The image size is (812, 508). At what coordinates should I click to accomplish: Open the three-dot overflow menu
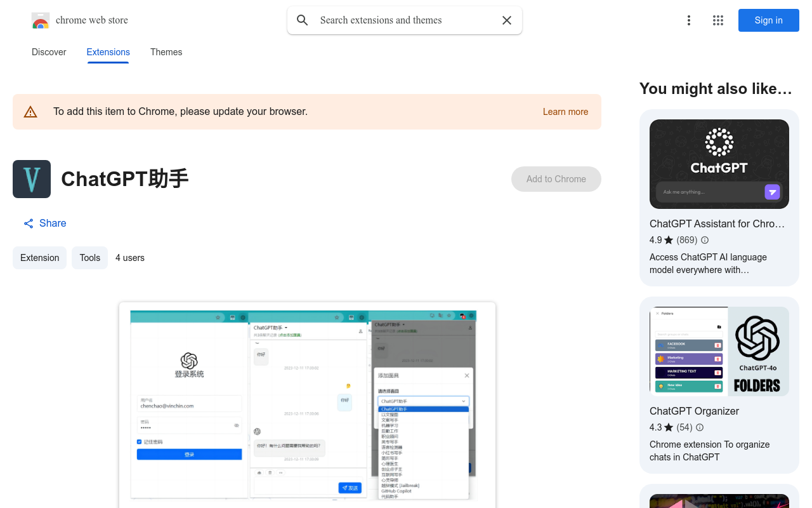pyautogui.click(x=689, y=20)
